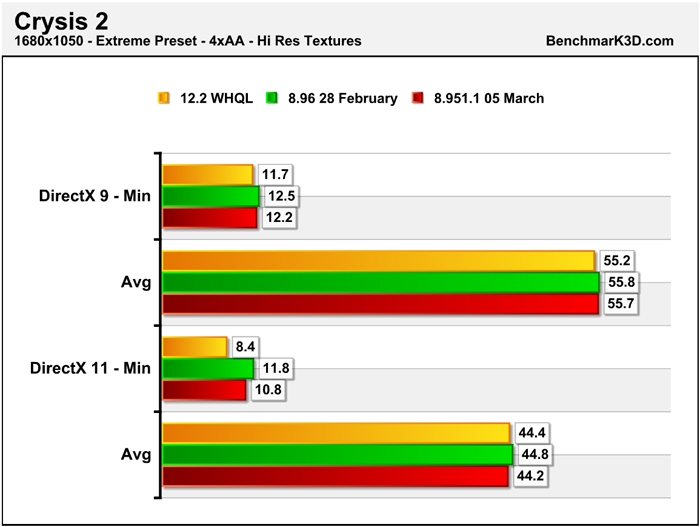Click the 11.7 value label
The image size is (700, 527).
(275, 175)
